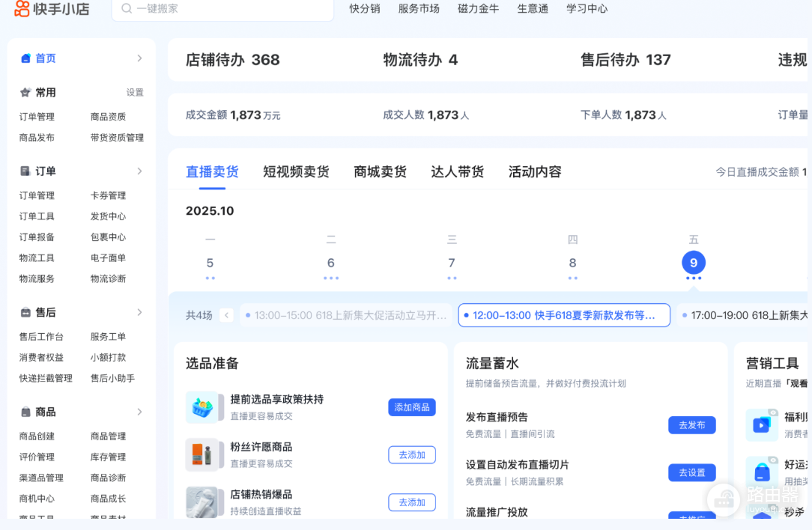Open 服务市场 in top navigation
The image size is (812, 530).
419,9
